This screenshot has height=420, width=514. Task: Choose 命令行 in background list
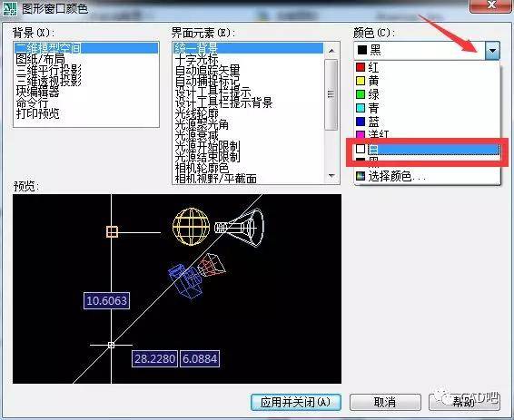(32, 103)
